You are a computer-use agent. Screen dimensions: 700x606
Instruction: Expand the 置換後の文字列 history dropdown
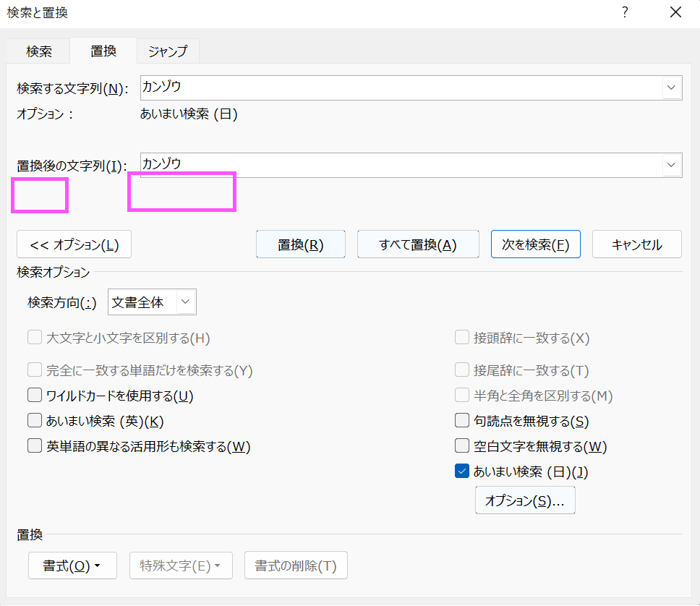click(x=671, y=165)
